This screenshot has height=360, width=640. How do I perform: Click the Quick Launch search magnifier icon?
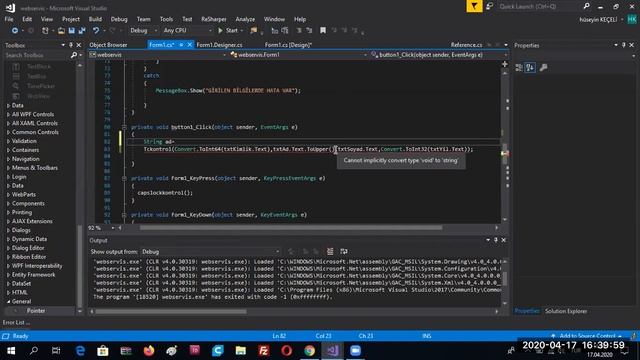pyautogui.click(x=587, y=6)
